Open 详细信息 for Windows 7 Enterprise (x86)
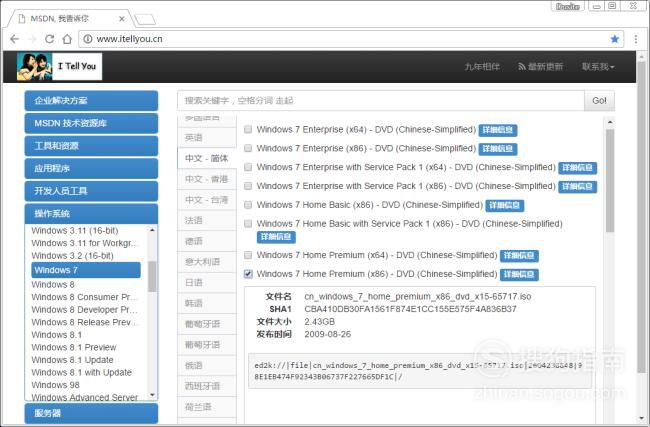The height and width of the screenshot is (427, 650). click(x=498, y=149)
